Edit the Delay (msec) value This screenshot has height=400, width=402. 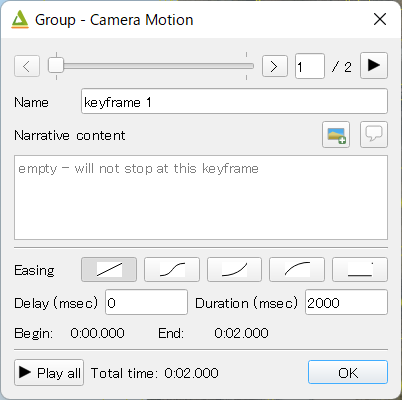click(x=146, y=302)
